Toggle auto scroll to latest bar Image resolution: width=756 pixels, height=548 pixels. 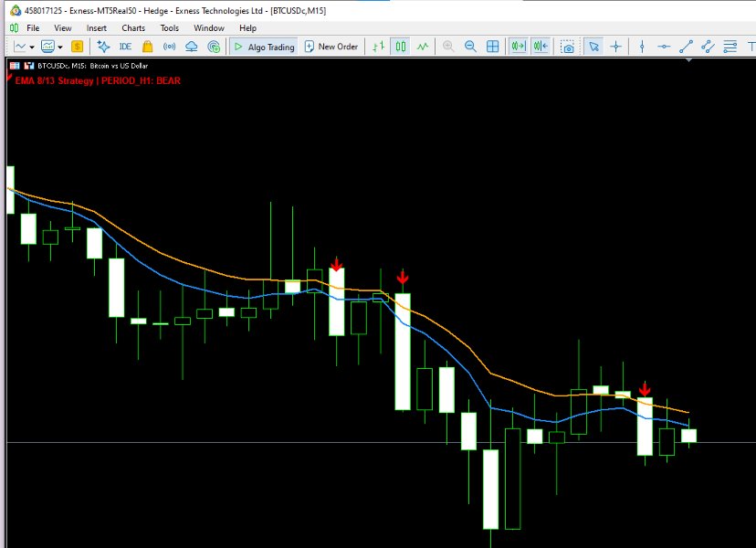click(519, 47)
